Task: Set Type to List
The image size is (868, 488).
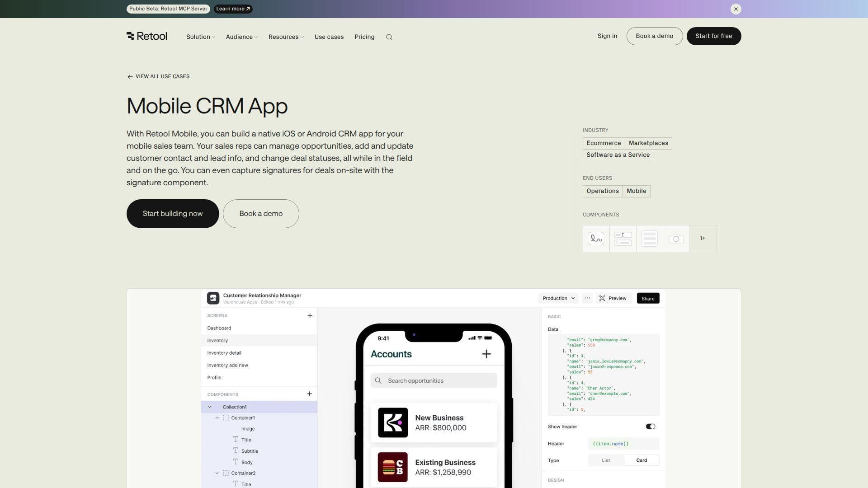Action: (x=606, y=460)
